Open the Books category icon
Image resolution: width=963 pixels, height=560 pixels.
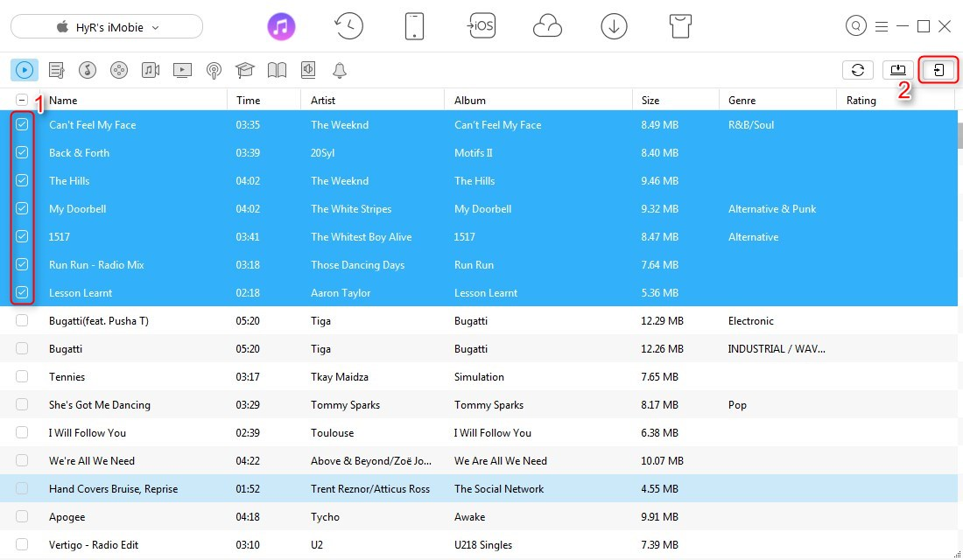(277, 70)
